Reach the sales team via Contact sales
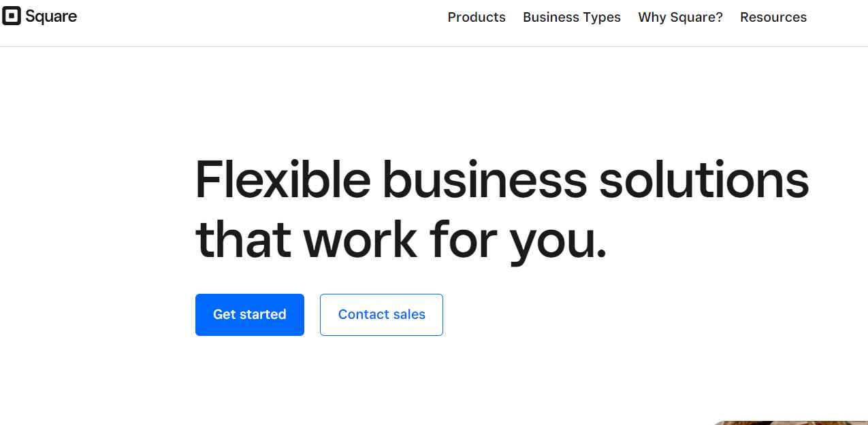This screenshot has width=868, height=425. (381, 315)
